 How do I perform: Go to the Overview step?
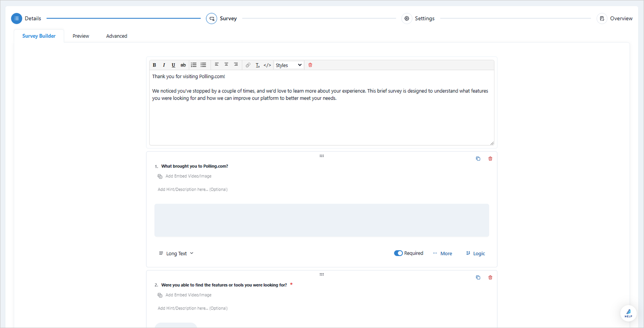(x=615, y=18)
